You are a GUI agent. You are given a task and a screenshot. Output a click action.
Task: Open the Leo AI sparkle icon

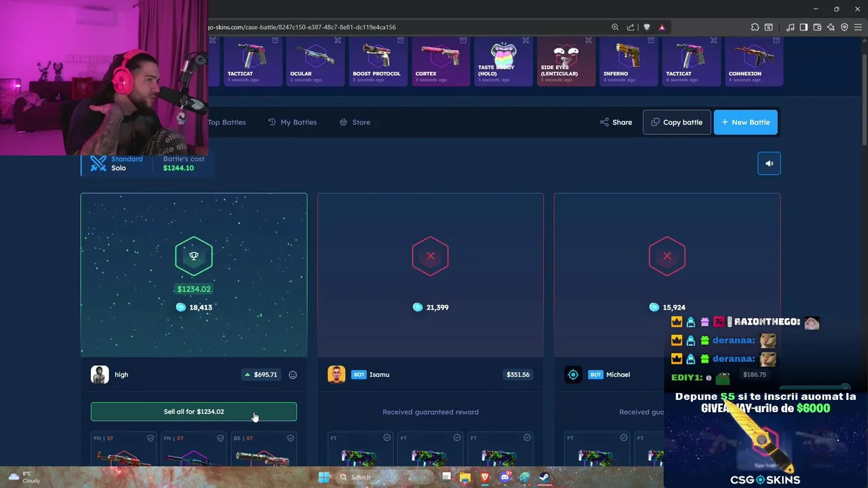click(831, 27)
